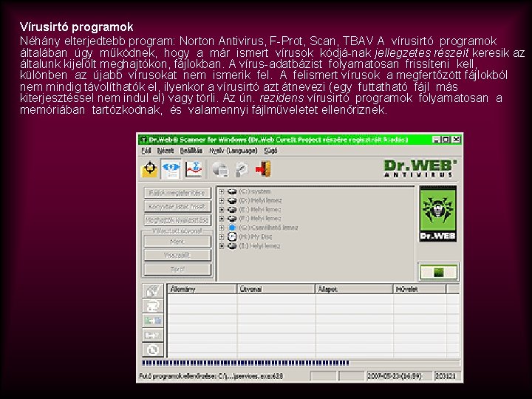The height and width of the screenshot is (399, 532).
Task: Click the Visszaállít button
Action: click(x=178, y=256)
